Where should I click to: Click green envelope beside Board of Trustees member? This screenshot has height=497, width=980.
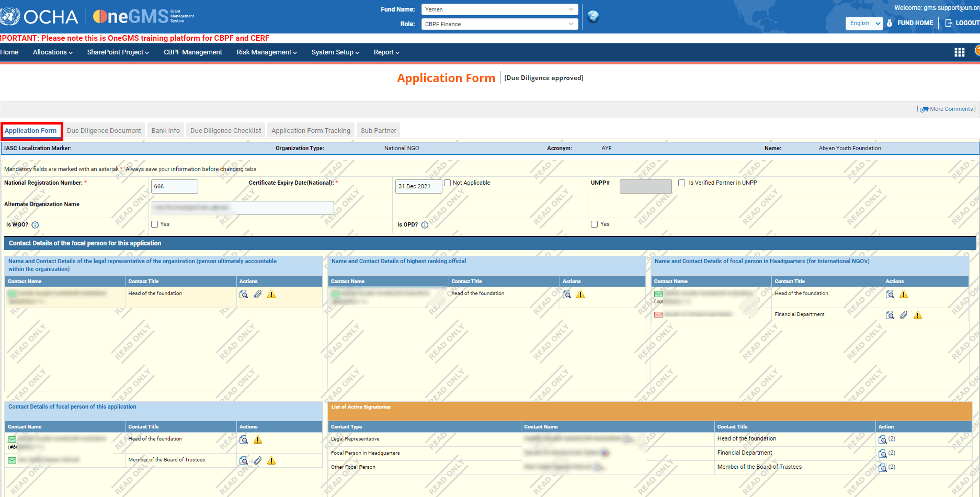tap(12, 460)
